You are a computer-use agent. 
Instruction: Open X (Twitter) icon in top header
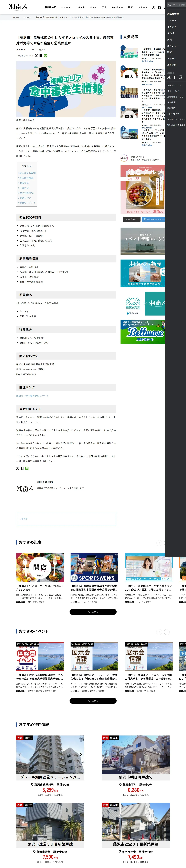154,7
